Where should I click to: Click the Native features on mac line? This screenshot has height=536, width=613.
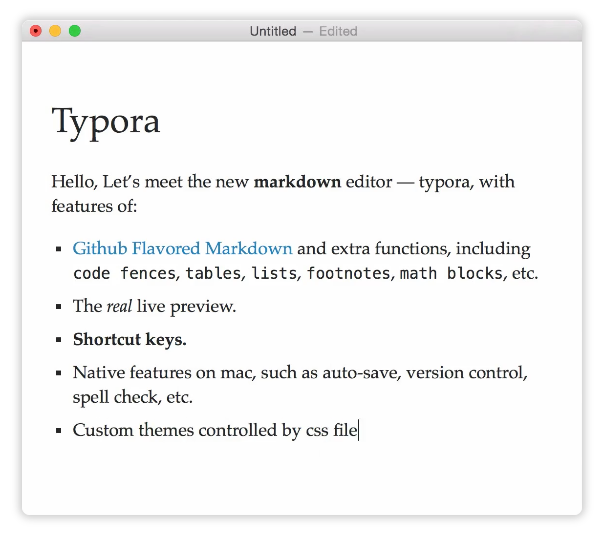tap(300, 373)
